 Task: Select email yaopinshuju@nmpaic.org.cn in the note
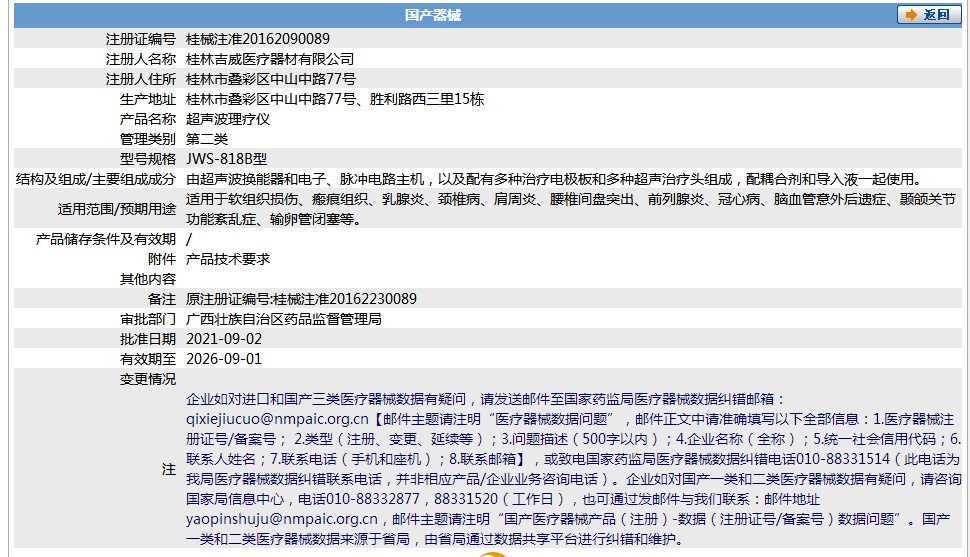tap(281, 519)
